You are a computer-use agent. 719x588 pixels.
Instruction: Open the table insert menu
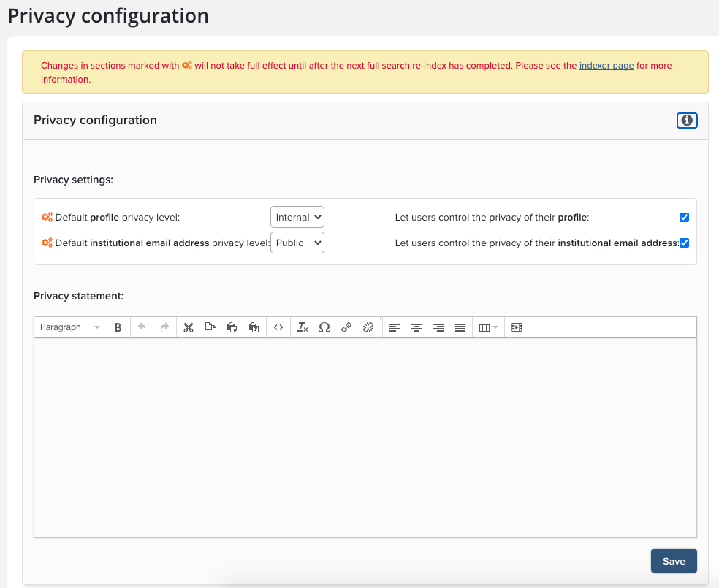pos(487,327)
